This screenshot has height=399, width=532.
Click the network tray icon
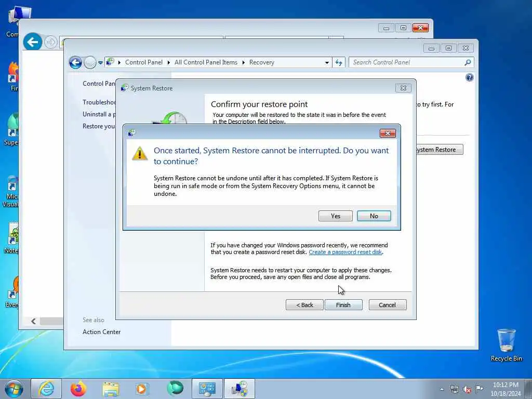pos(454,389)
